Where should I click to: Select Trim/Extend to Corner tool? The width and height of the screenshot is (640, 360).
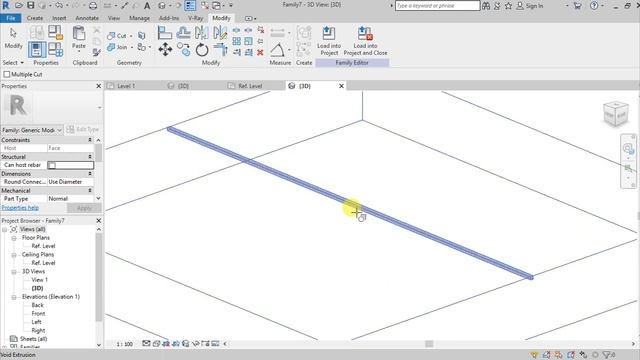coord(220,50)
